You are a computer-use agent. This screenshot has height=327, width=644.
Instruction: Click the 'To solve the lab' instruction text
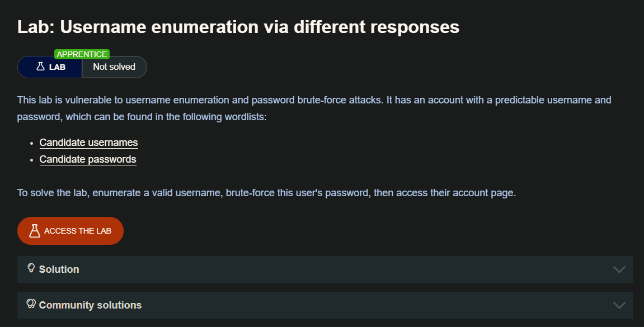coord(266,193)
